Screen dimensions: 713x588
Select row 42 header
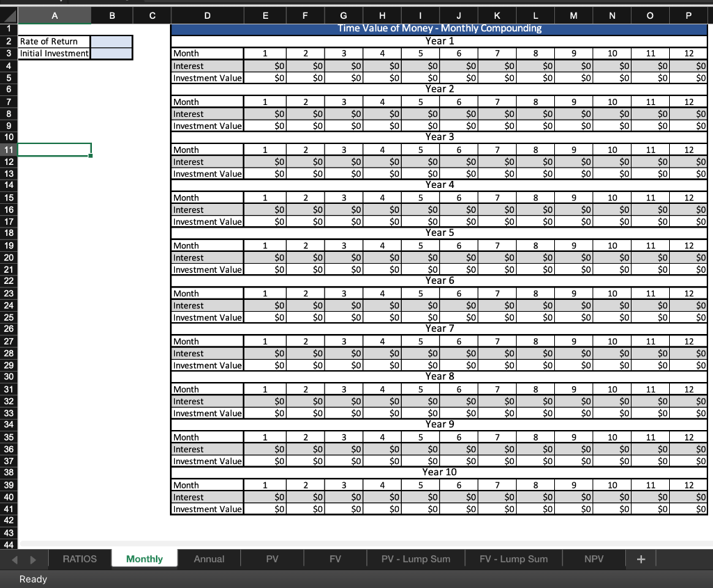8,521
